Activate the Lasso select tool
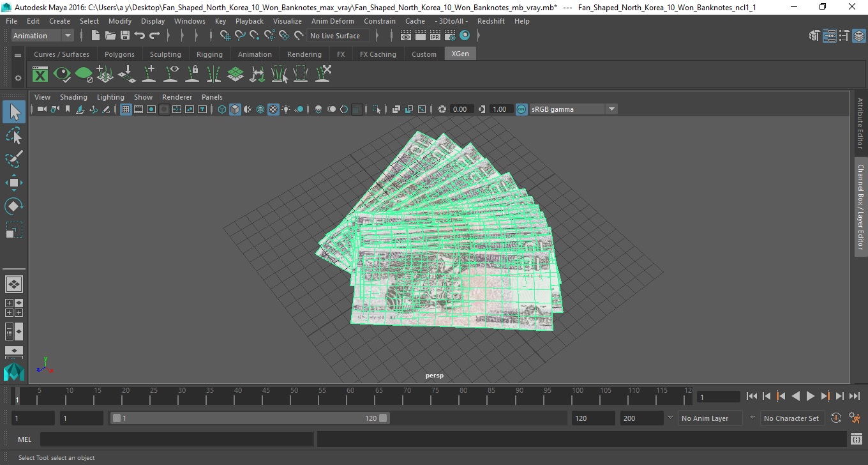The image size is (868, 465). coord(14,135)
